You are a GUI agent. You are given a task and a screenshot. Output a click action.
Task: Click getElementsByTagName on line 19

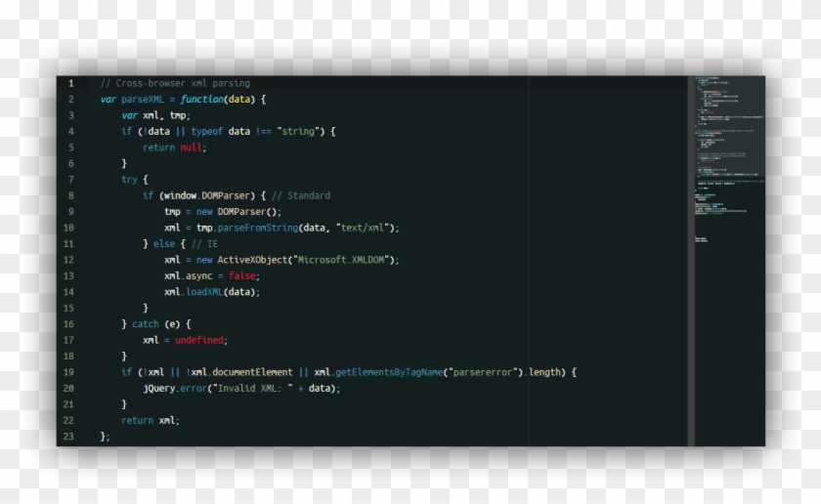click(389, 373)
